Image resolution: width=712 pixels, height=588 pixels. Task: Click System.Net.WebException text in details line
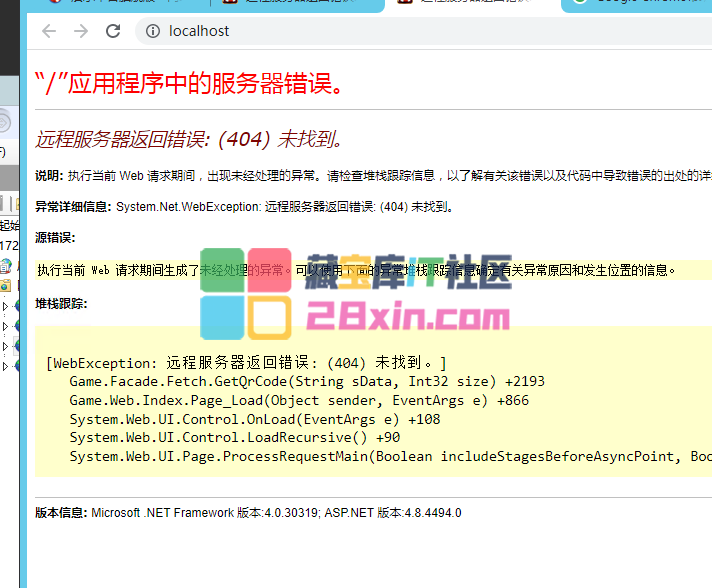[188, 207]
